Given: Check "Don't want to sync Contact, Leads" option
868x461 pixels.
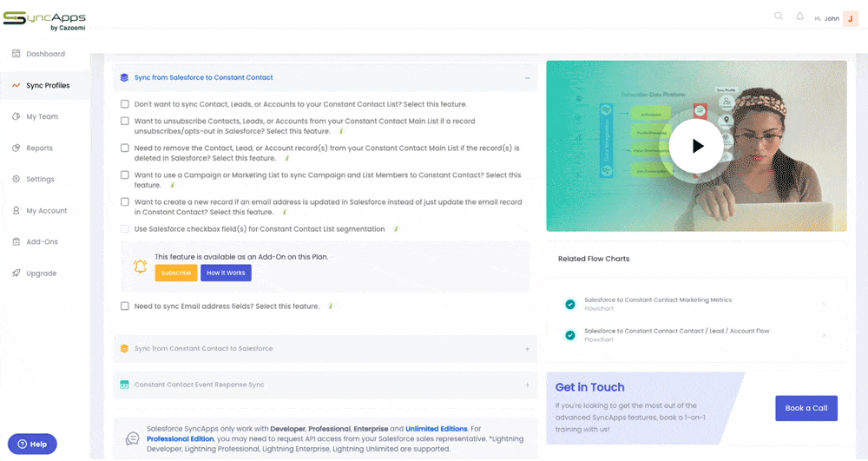Looking at the screenshot, I should (x=124, y=104).
